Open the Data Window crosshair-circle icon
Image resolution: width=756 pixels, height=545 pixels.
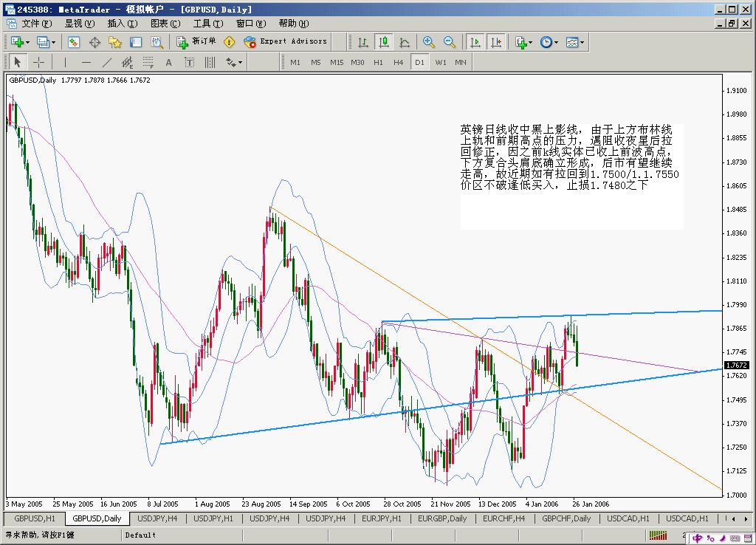pyautogui.click(x=94, y=42)
